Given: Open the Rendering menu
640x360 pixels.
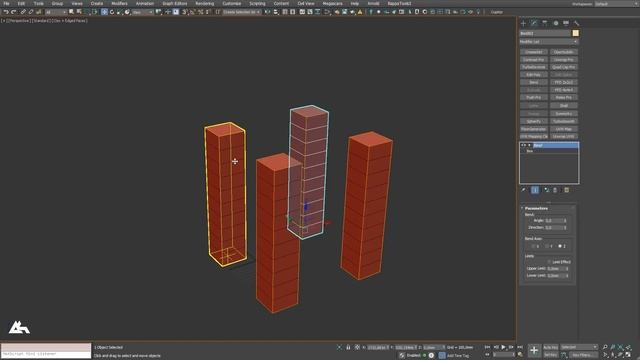Looking at the screenshot, I should [x=204, y=4].
